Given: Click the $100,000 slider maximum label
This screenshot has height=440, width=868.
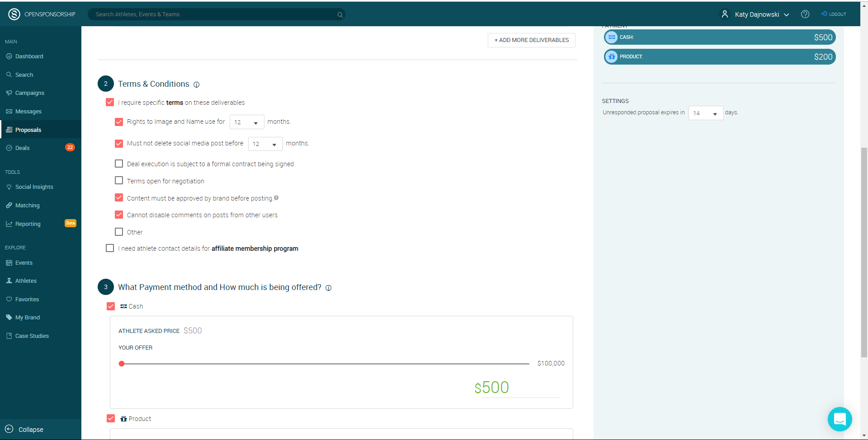Looking at the screenshot, I should click(x=551, y=363).
